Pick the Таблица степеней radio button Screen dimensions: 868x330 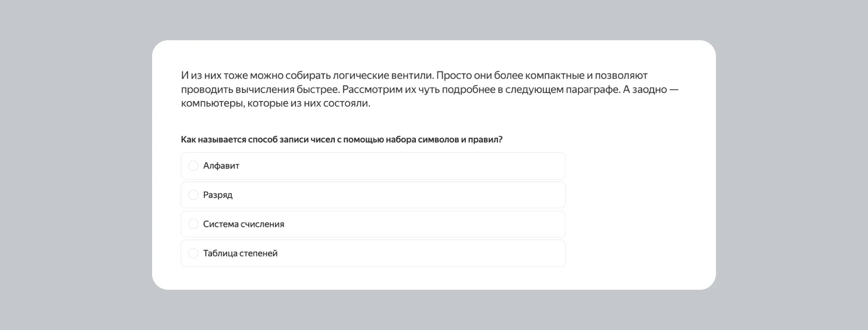coord(193,254)
